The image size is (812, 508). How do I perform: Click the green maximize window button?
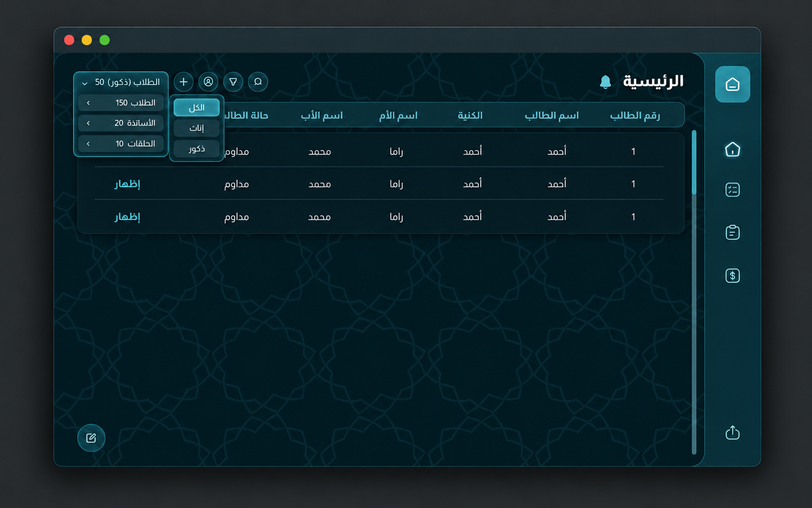click(105, 40)
